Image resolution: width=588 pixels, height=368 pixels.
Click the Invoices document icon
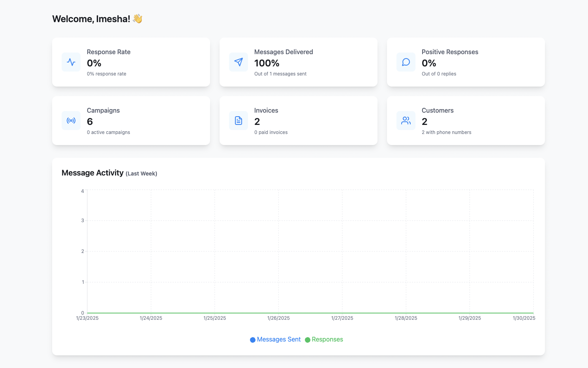(x=239, y=121)
